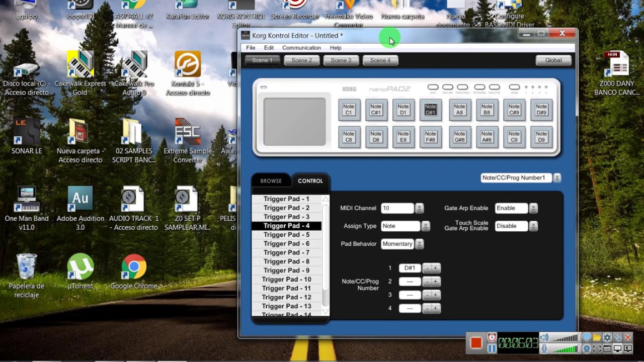Click the recorder speaker icon
The image size is (644, 362).
544,338
